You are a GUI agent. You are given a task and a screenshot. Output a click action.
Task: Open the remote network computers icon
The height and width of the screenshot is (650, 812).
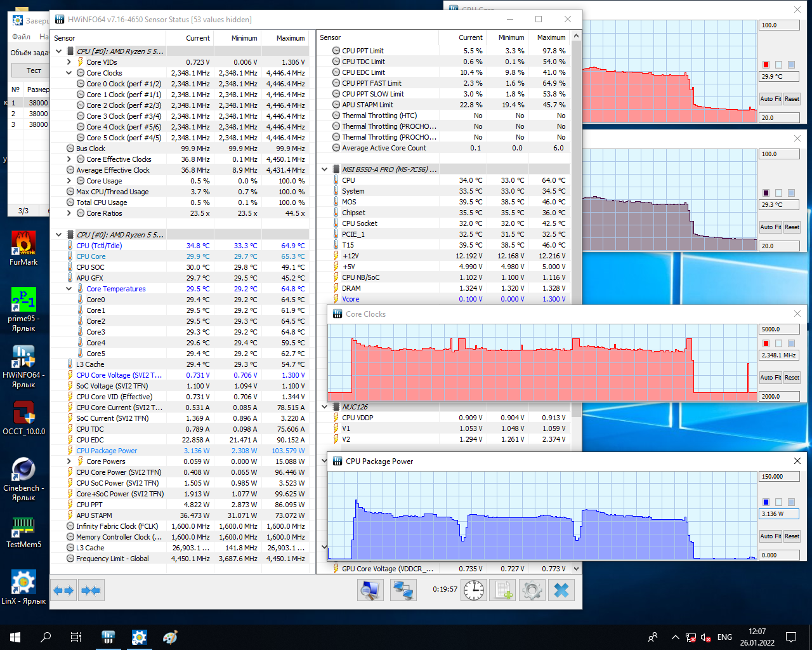[403, 590]
